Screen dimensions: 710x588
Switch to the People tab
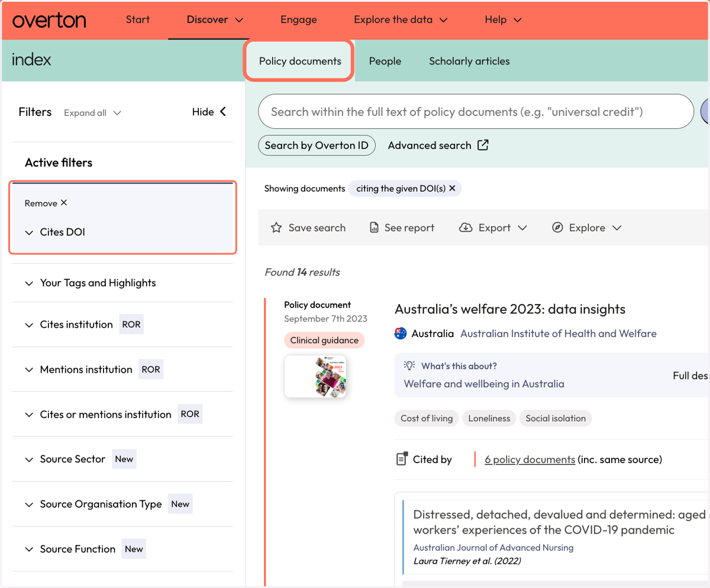click(x=385, y=61)
